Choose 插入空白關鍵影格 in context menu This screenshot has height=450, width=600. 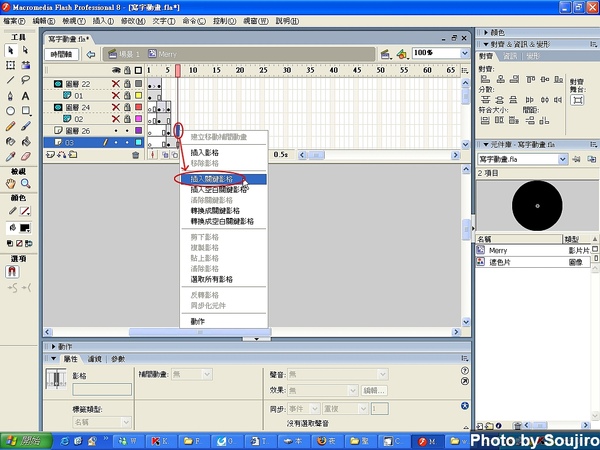(223, 189)
